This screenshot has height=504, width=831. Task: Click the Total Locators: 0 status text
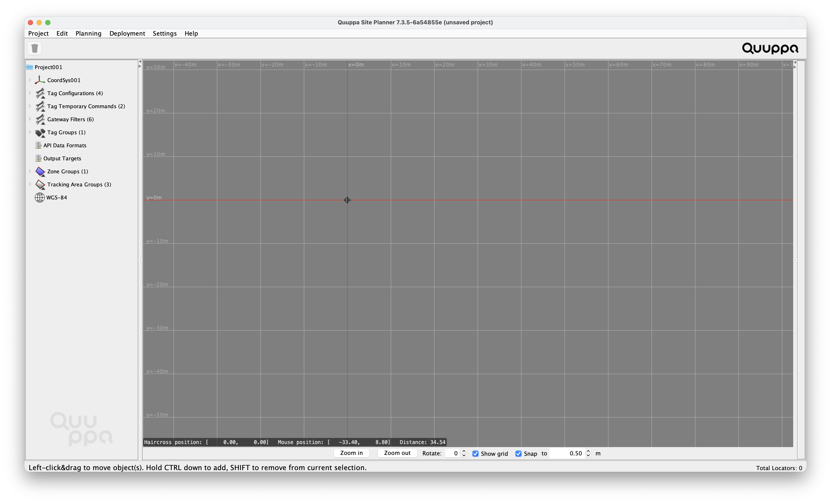tap(779, 468)
